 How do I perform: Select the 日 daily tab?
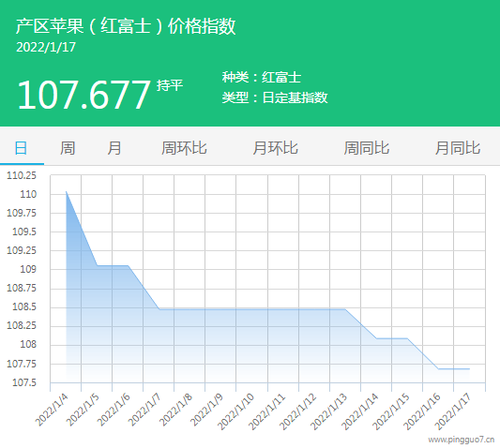point(21,148)
